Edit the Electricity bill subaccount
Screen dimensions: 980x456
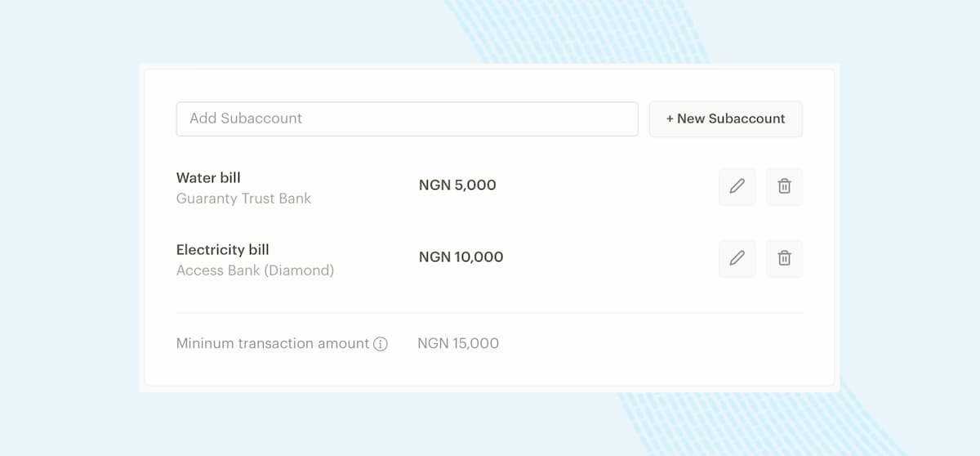(x=737, y=258)
